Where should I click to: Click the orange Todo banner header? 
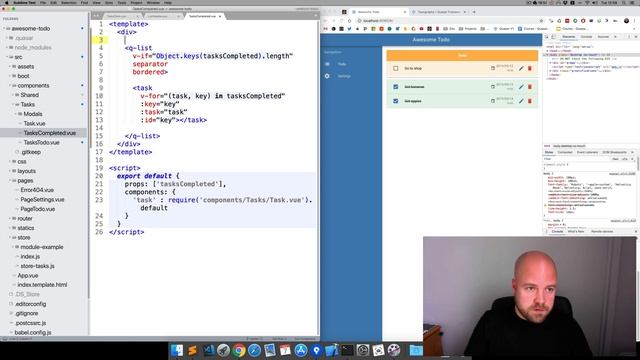click(x=462, y=55)
